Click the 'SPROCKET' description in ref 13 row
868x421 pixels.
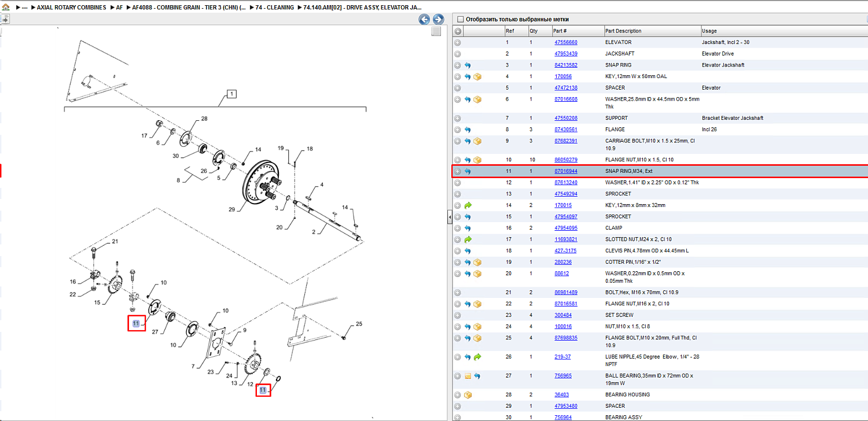point(618,194)
